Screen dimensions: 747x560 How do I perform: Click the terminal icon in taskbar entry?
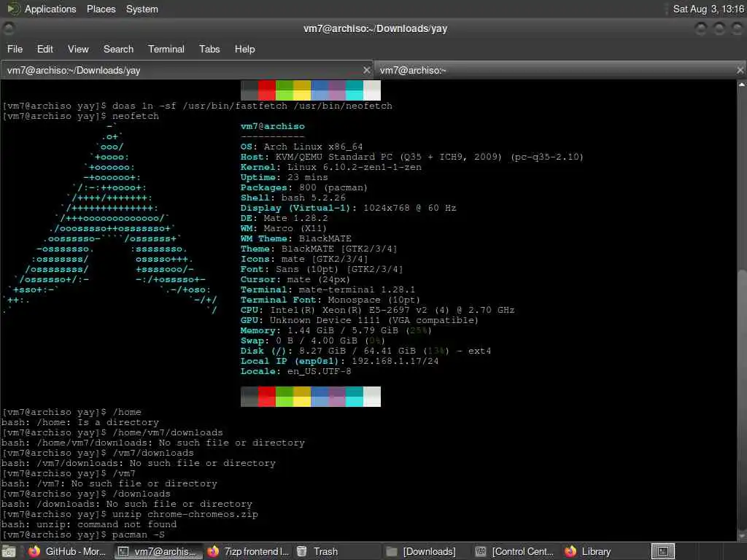123,551
